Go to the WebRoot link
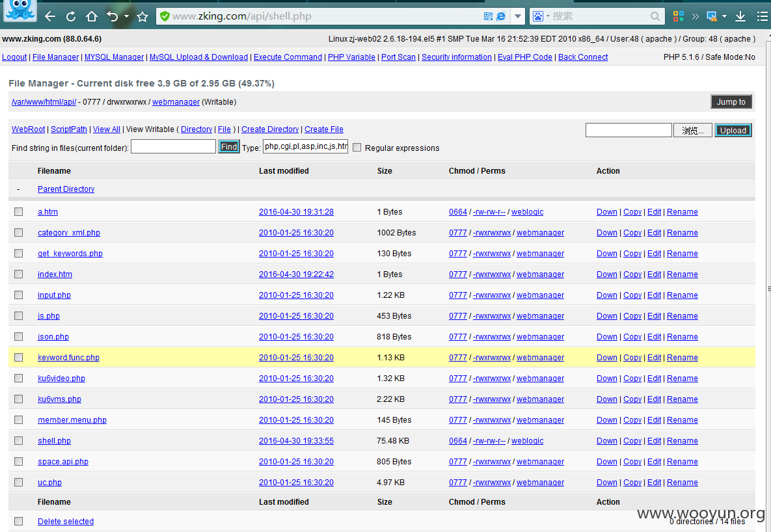 tap(29, 129)
